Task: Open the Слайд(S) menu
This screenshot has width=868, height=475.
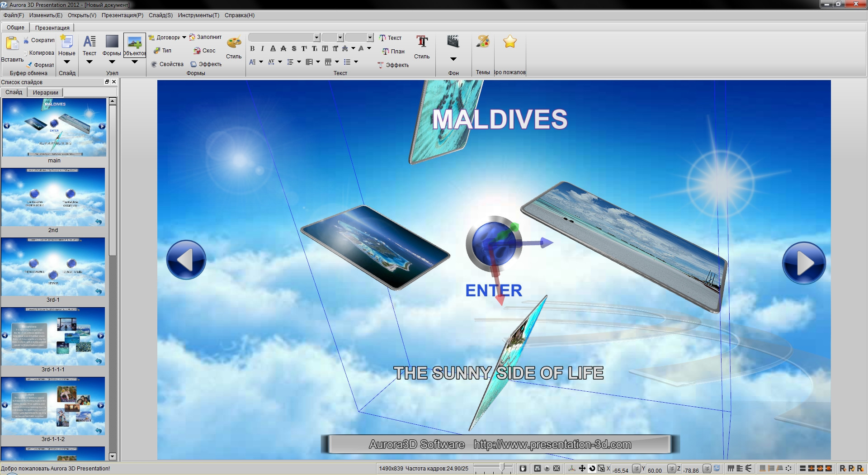Action: pyautogui.click(x=160, y=15)
